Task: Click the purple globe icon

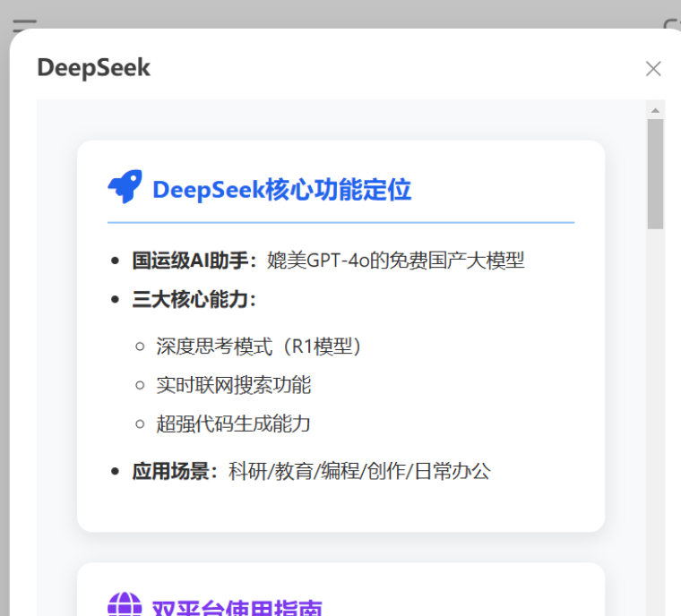Action: tap(125, 604)
